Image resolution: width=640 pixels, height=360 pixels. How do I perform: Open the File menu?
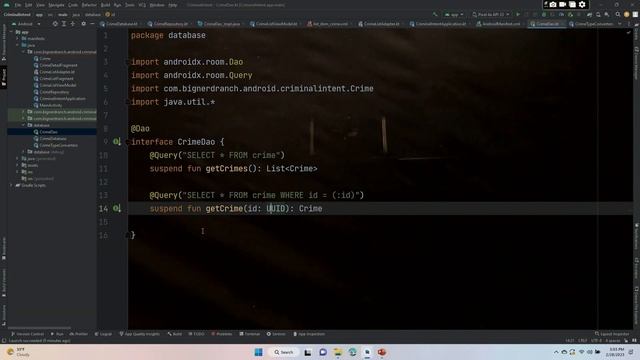point(18,5)
